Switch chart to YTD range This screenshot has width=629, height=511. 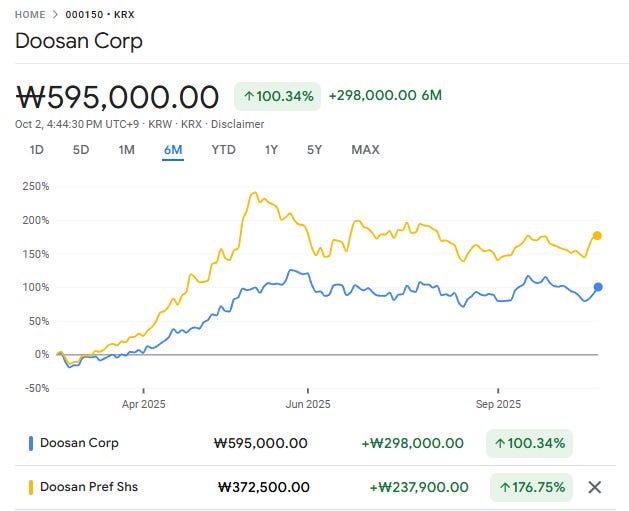tap(223, 150)
